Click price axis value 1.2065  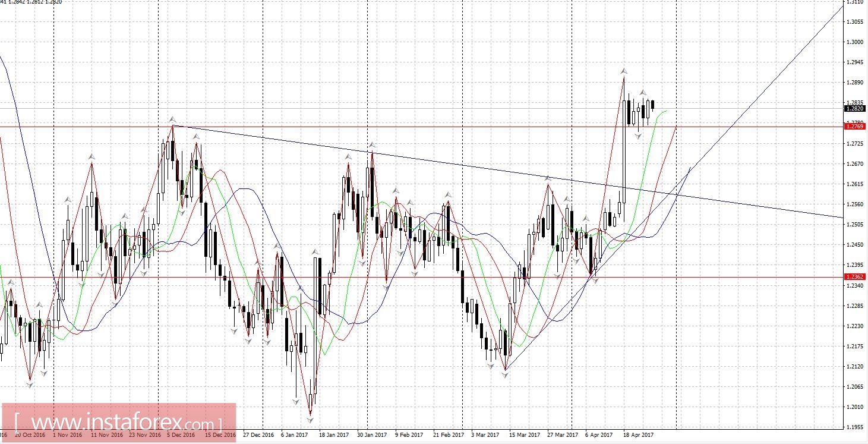[x=855, y=387]
